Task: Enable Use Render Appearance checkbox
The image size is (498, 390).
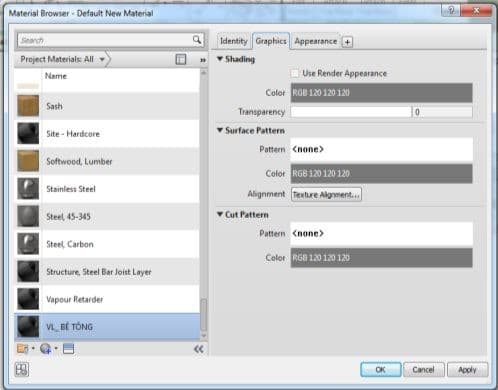Action: pyautogui.click(x=295, y=73)
